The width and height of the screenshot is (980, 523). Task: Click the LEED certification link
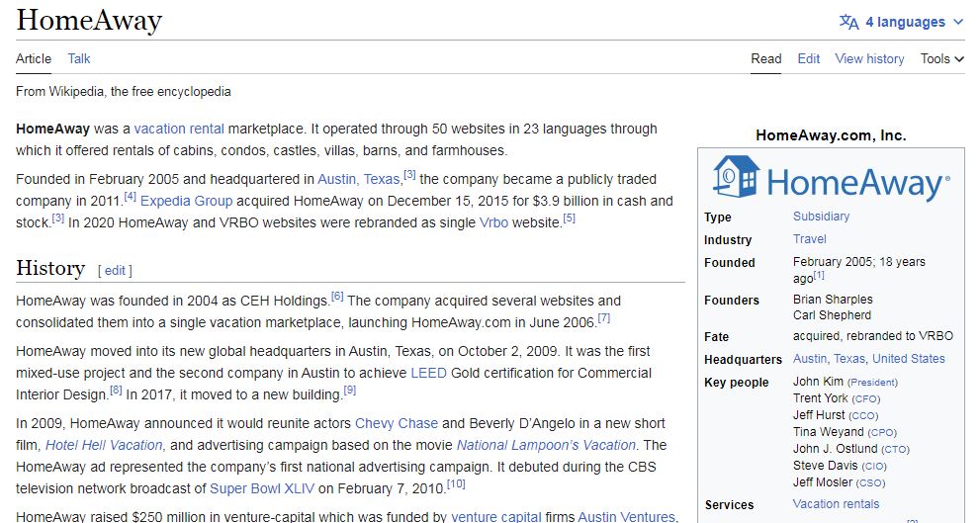click(x=428, y=373)
